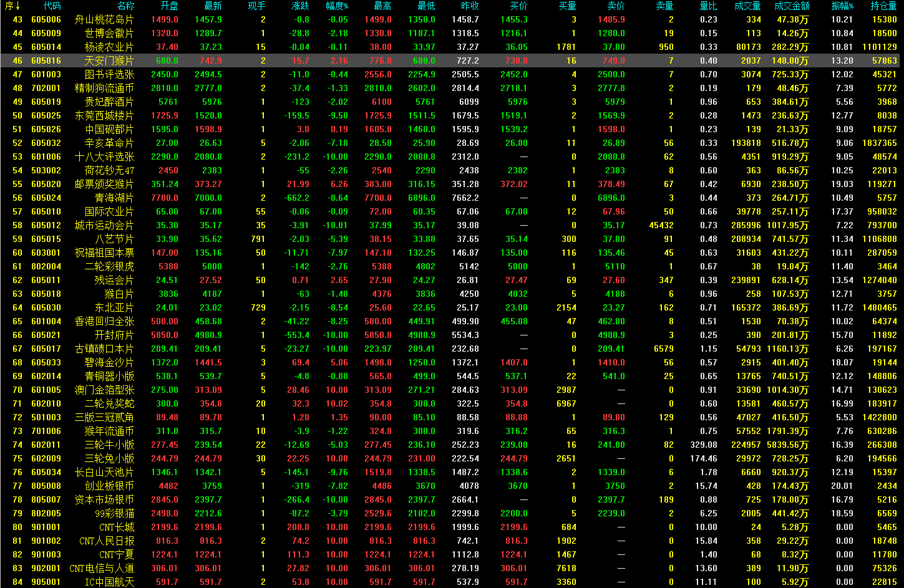The image size is (904, 588).
Task: Click the 卖量 column header
Action: click(664, 6)
